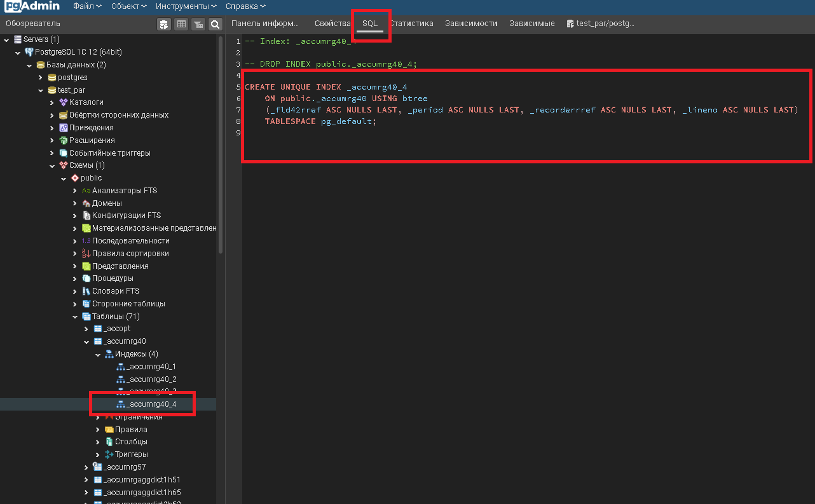Open the Filtered Rows funnel icon
Screen dimensions: 815x504
pyautogui.click(x=199, y=24)
